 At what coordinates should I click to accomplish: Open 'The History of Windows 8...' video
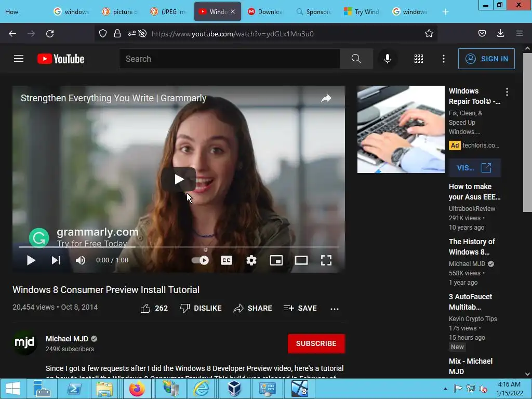pos(472,247)
